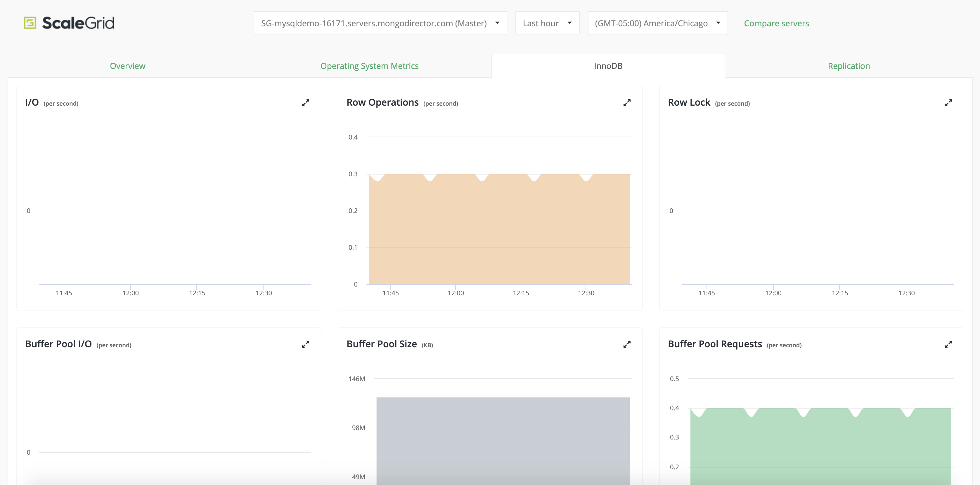Click the ScaleGrid wordmark text
The image size is (980, 485).
point(78,23)
